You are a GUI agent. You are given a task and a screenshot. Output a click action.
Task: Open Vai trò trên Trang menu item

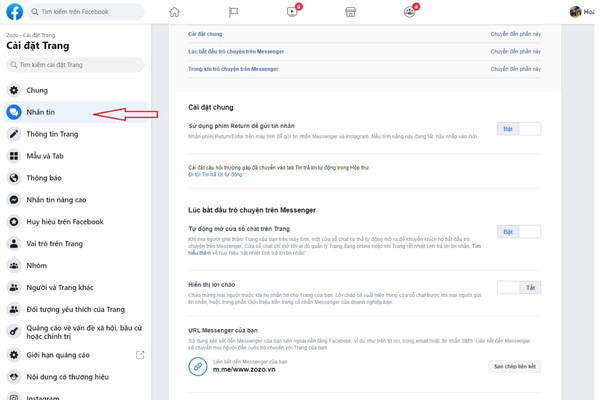point(75,243)
